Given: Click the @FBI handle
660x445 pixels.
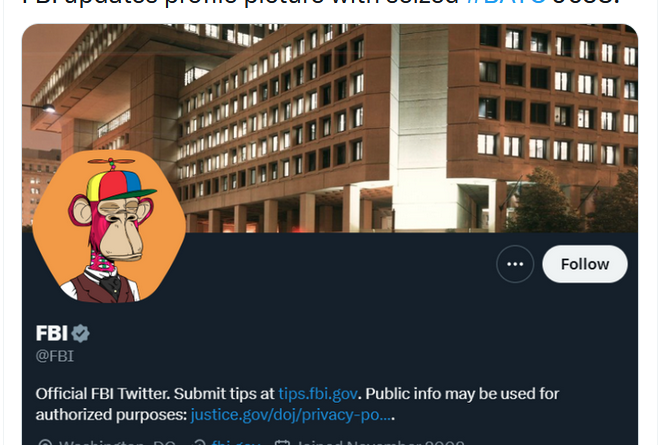Looking at the screenshot, I should 55,355.
